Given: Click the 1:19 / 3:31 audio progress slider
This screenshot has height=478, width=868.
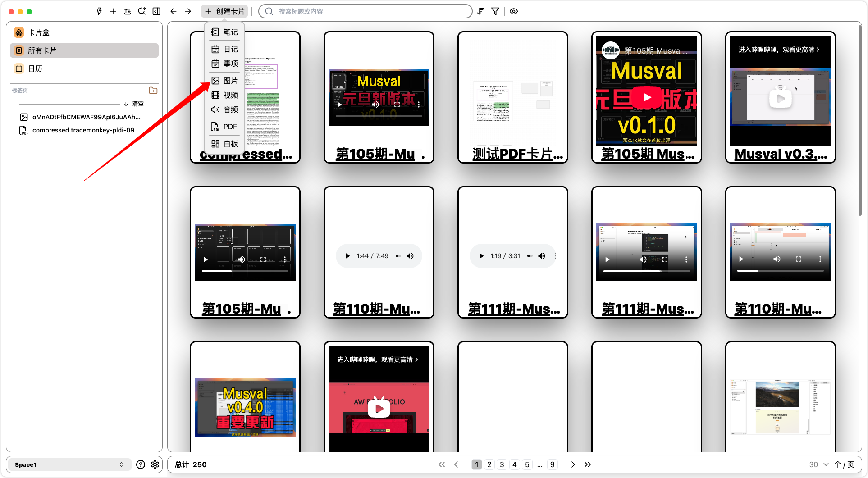Looking at the screenshot, I should tap(530, 256).
